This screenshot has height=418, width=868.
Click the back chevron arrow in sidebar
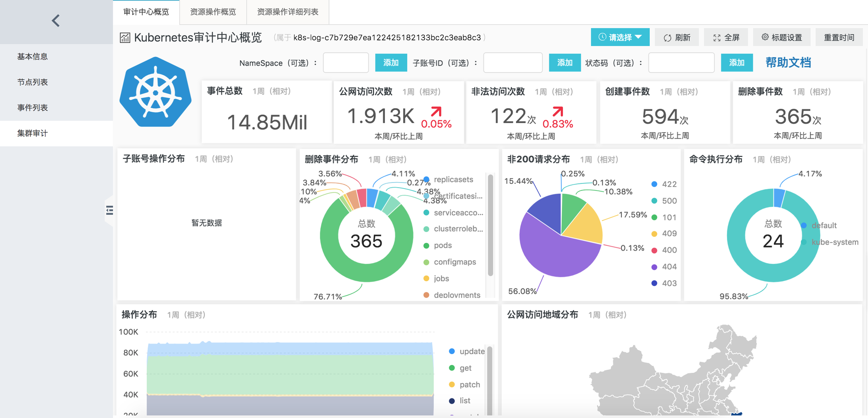[56, 20]
